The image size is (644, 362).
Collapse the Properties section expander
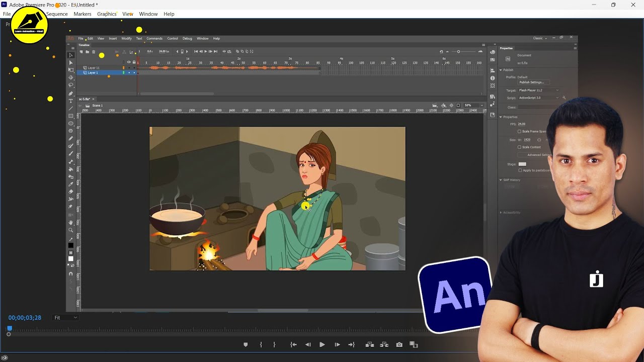[x=501, y=117]
